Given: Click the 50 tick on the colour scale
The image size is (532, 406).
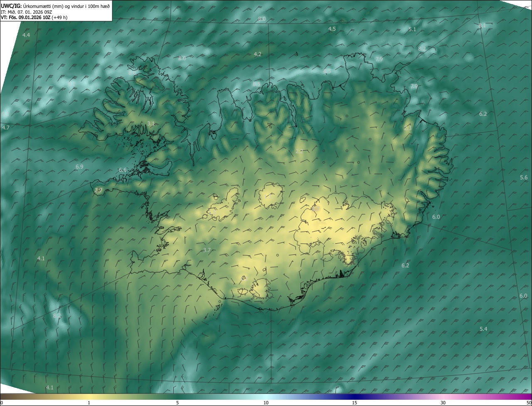Looking at the screenshot, I should (529, 403).
